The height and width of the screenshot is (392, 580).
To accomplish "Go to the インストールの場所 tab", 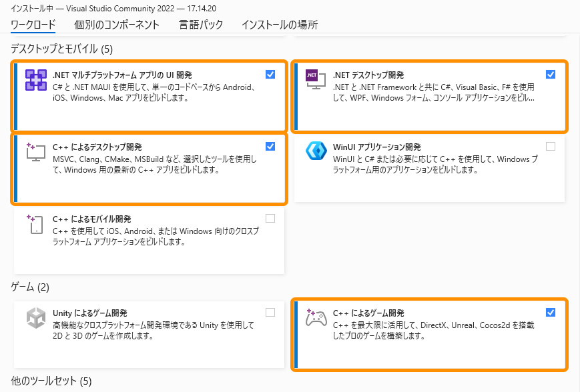I will 279,25.
